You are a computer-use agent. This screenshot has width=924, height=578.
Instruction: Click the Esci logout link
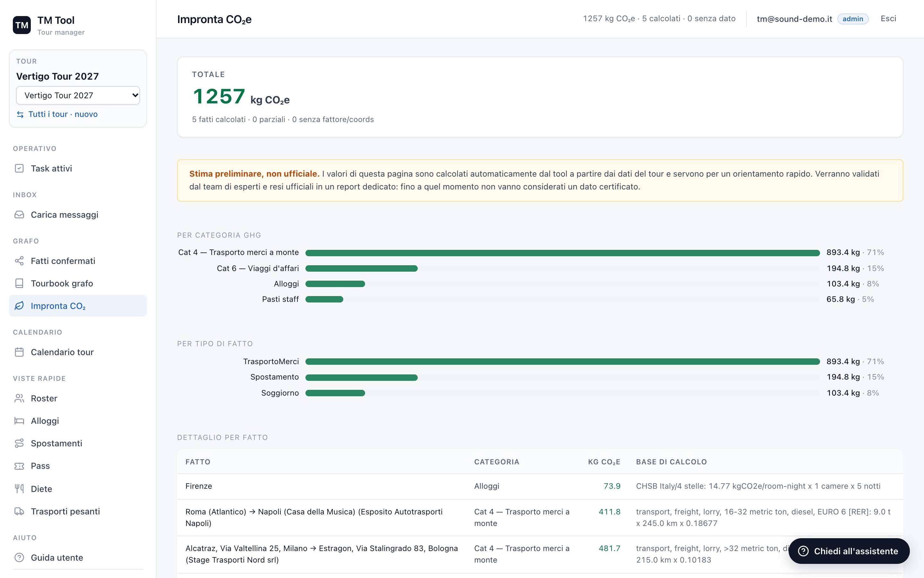(888, 19)
